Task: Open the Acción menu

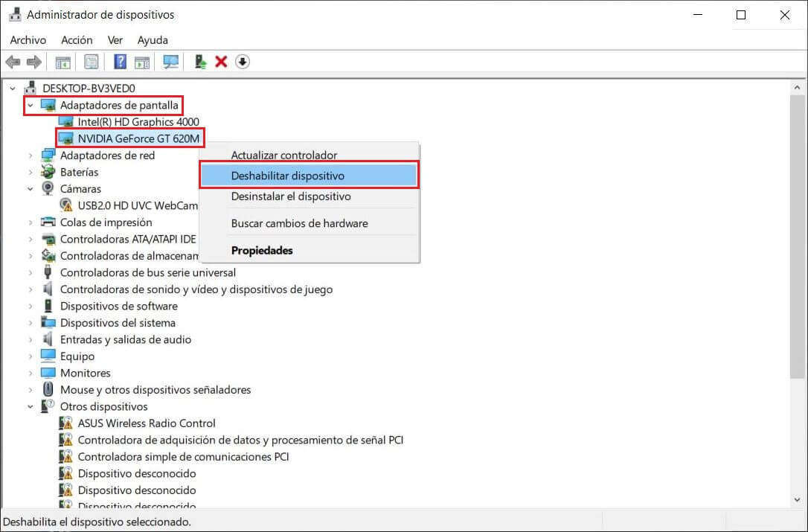Action: 77,39
